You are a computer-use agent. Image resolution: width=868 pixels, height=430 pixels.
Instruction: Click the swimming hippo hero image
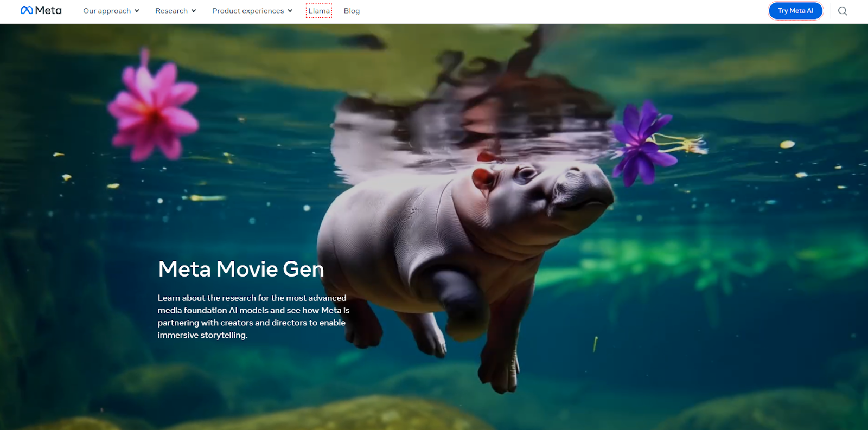pyautogui.click(x=434, y=227)
